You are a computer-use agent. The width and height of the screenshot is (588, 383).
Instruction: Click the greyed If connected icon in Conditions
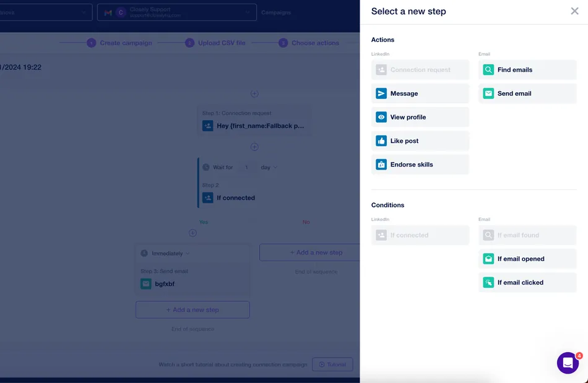click(x=381, y=235)
